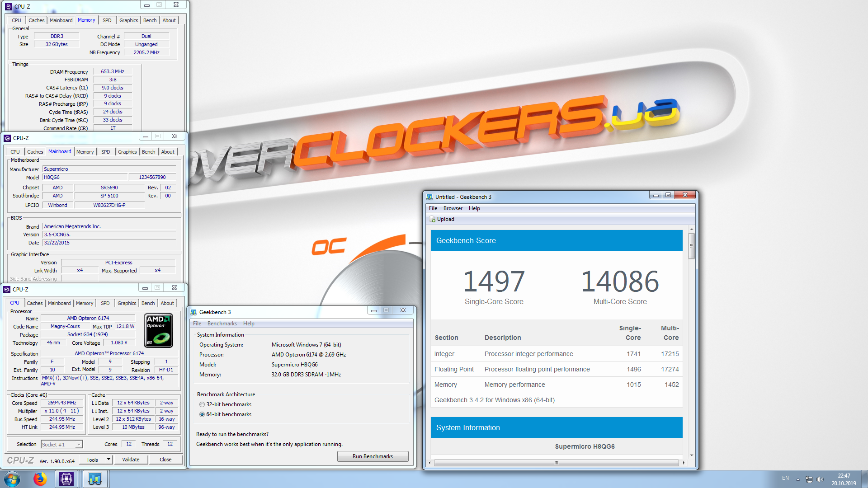Click the System Information header bar
Image resolution: width=868 pixels, height=488 pixels.
click(557, 427)
